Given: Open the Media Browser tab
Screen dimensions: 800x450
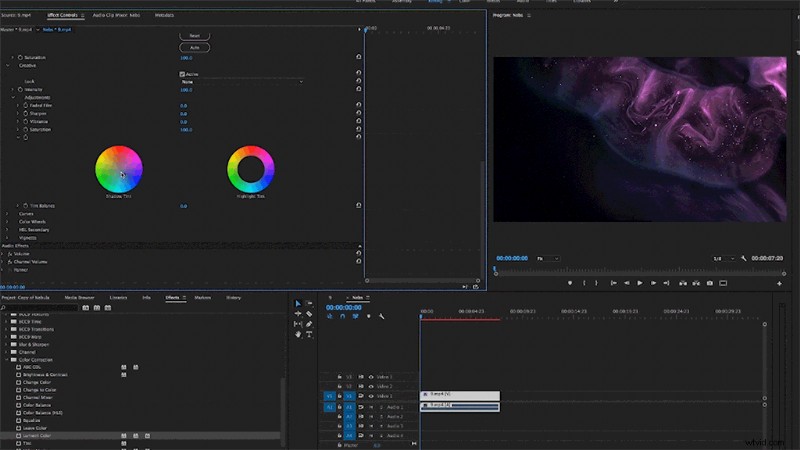Looking at the screenshot, I should tap(79, 297).
